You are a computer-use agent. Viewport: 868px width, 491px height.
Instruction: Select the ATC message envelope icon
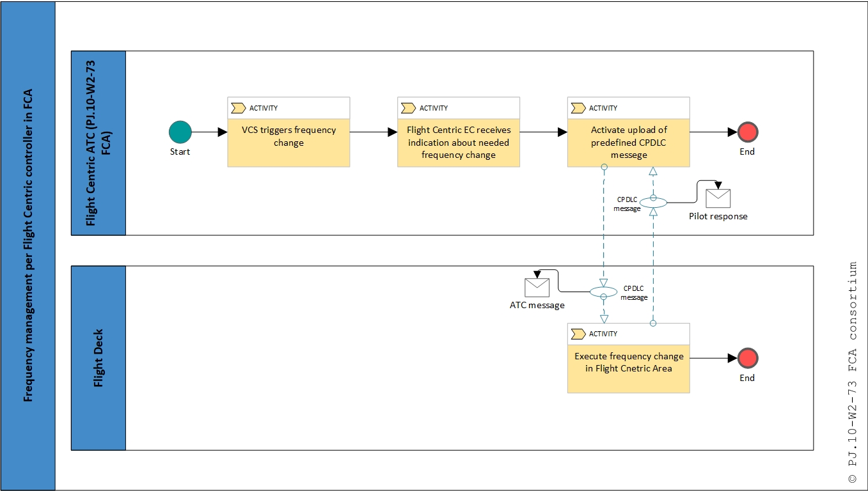pyautogui.click(x=537, y=288)
